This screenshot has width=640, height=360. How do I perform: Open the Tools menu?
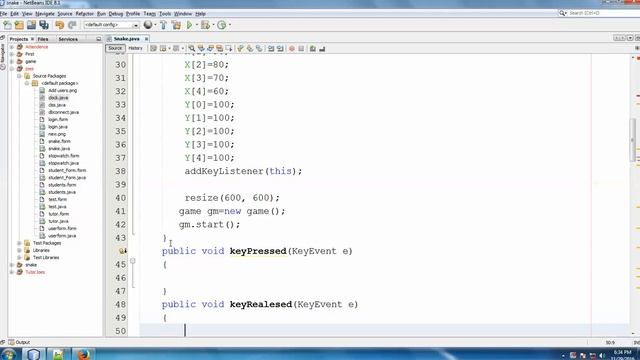165,14
